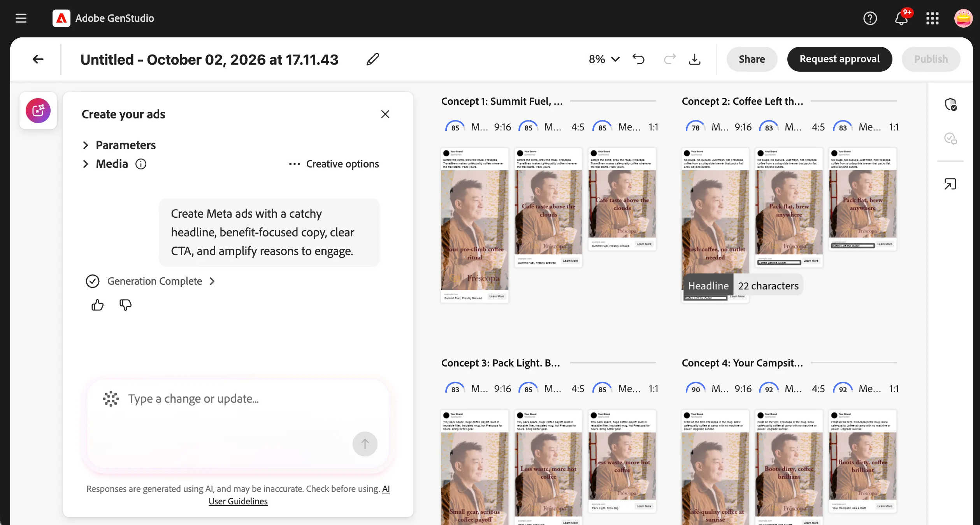Viewport: 980px width, 525px height.
Task: Open Creative options menu
Action: pos(334,164)
